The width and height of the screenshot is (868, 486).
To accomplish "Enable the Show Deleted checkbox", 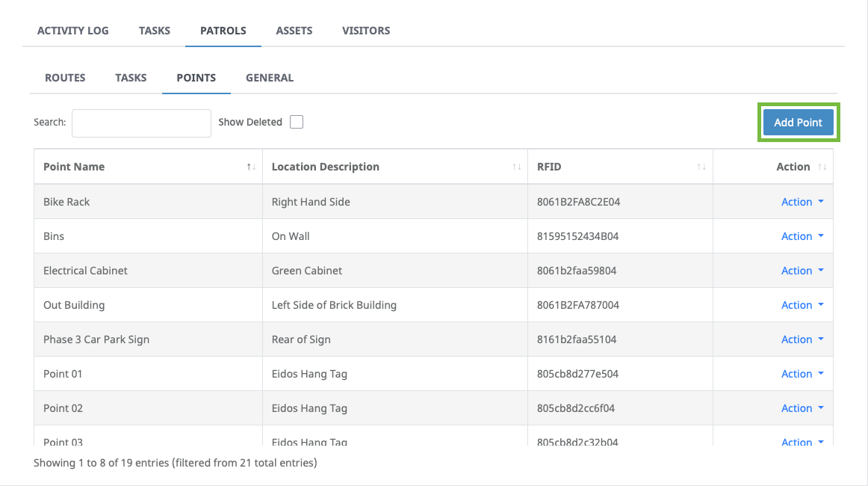I will tap(297, 121).
